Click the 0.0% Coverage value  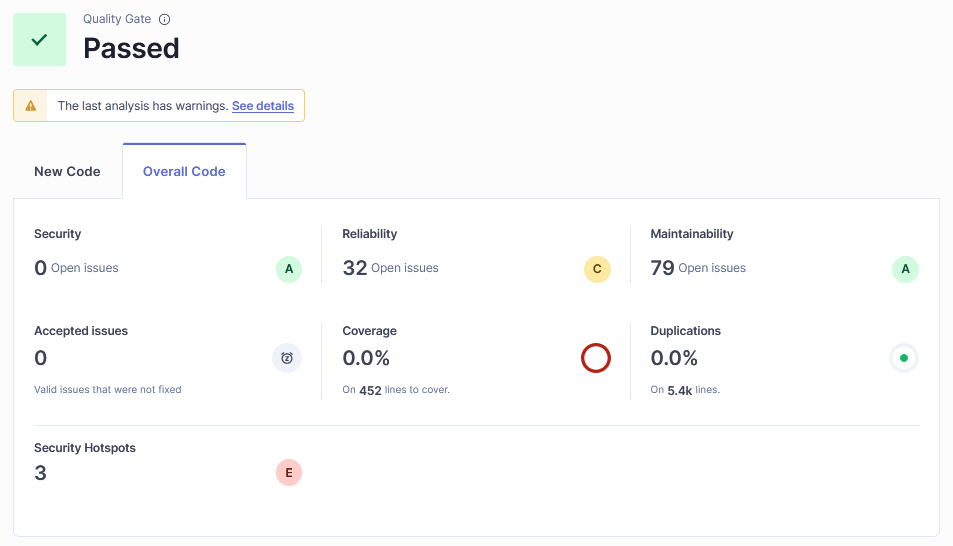click(366, 358)
